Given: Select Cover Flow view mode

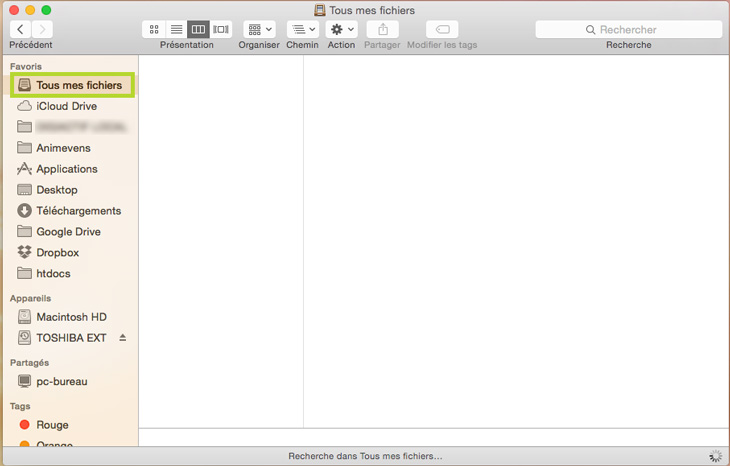Looking at the screenshot, I should coord(221,30).
